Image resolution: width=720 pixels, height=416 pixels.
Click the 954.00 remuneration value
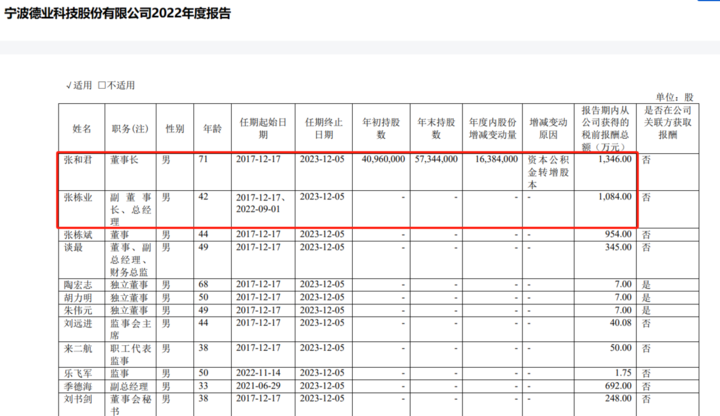[618, 234]
